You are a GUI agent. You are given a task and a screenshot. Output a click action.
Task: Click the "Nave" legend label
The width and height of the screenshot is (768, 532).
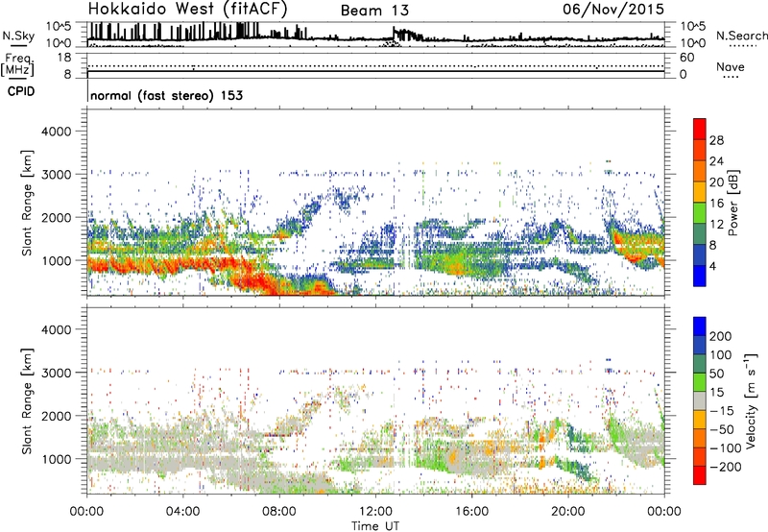tap(730, 66)
